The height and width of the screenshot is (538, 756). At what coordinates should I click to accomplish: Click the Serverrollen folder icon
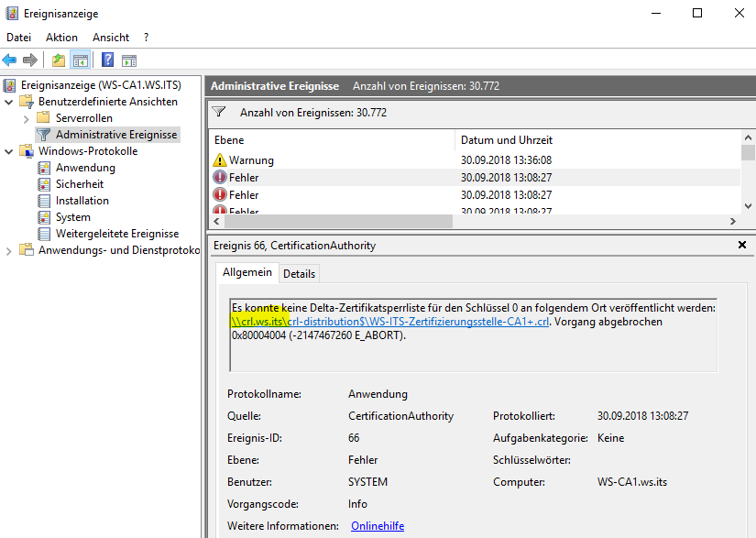point(43,117)
